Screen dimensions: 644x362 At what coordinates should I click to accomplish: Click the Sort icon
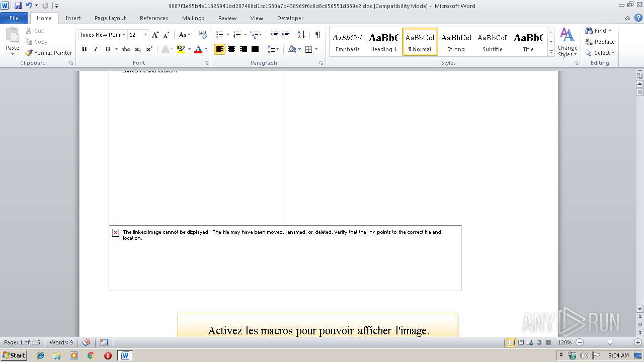(301, 35)
